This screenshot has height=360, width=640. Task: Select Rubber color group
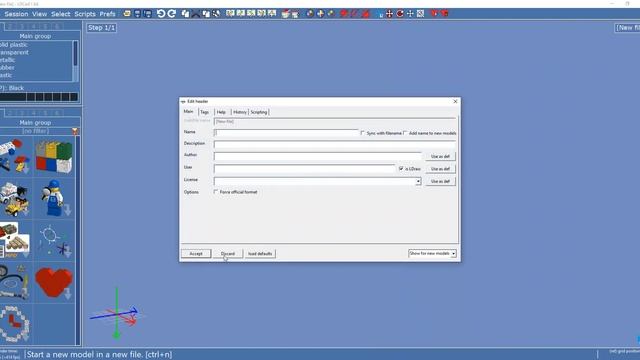[x=7, y=67]
